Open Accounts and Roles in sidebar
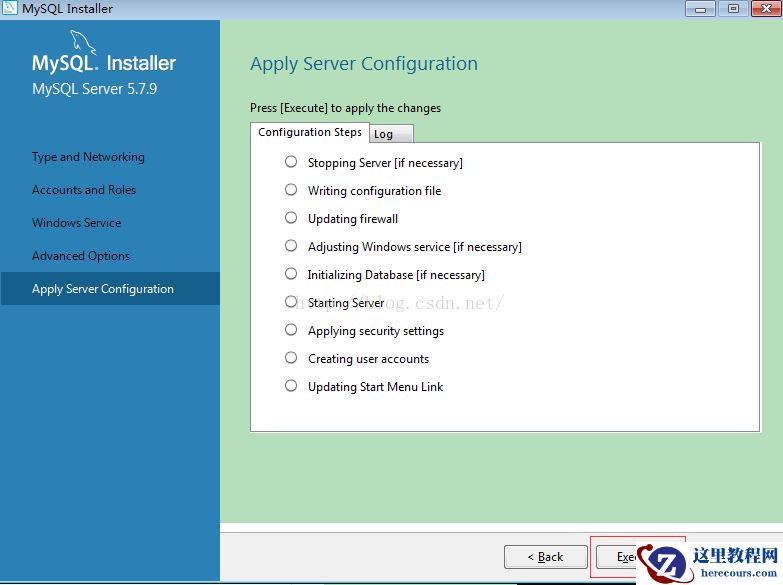The image size is (783, 585). [x=84, y=190]
